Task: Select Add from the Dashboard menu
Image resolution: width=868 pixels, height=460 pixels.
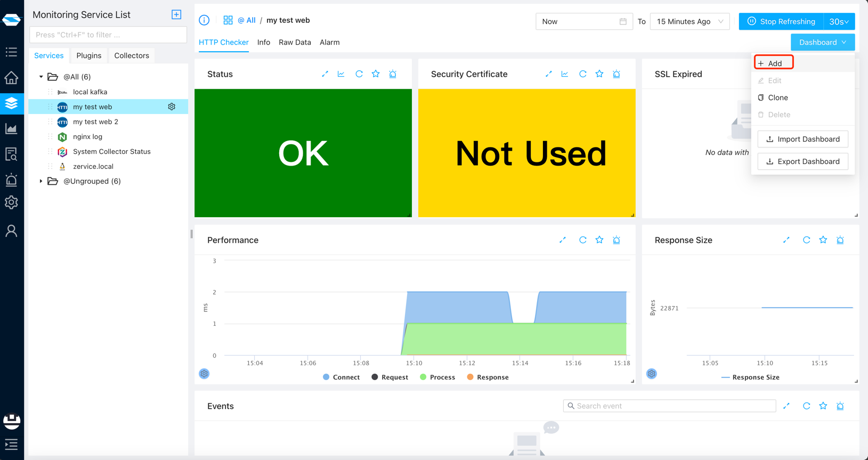Action: 774,63
